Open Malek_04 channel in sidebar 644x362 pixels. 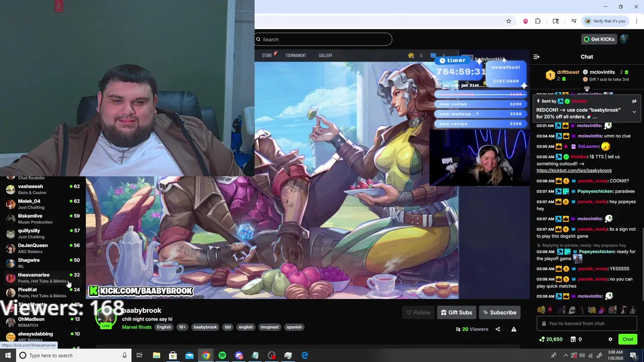[43, 204]
